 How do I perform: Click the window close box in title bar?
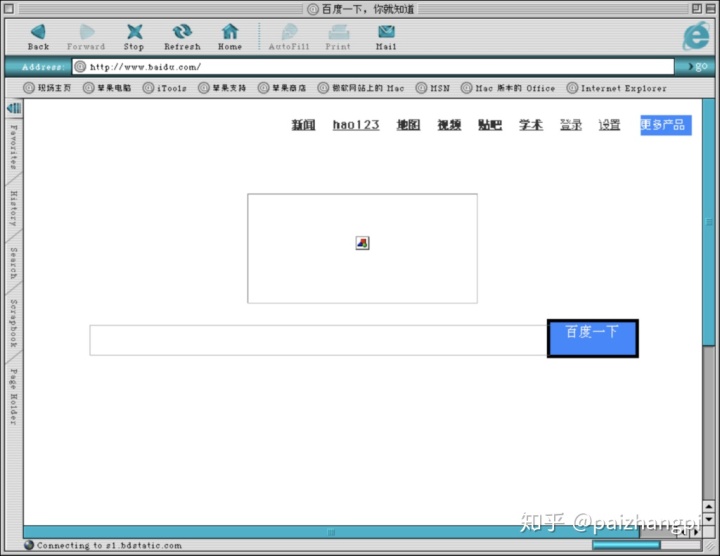[x=9, y=8]
